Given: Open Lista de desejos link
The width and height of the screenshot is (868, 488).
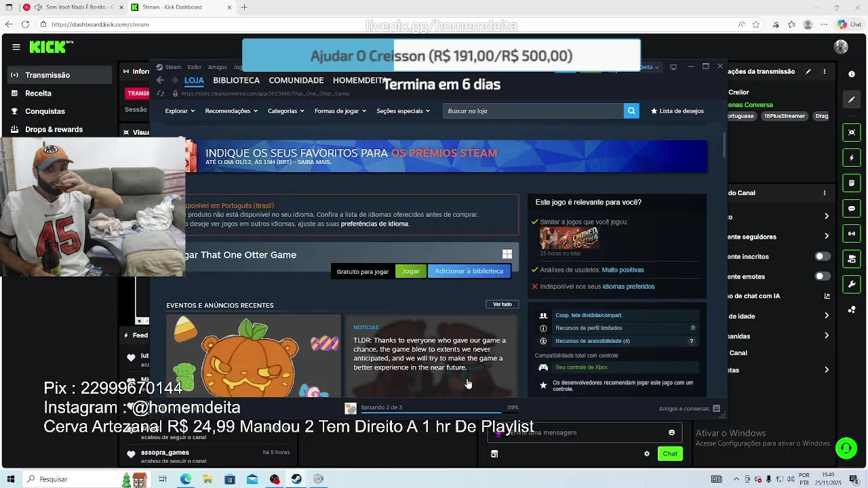Looking at the screenshot, I should (677, 110).
